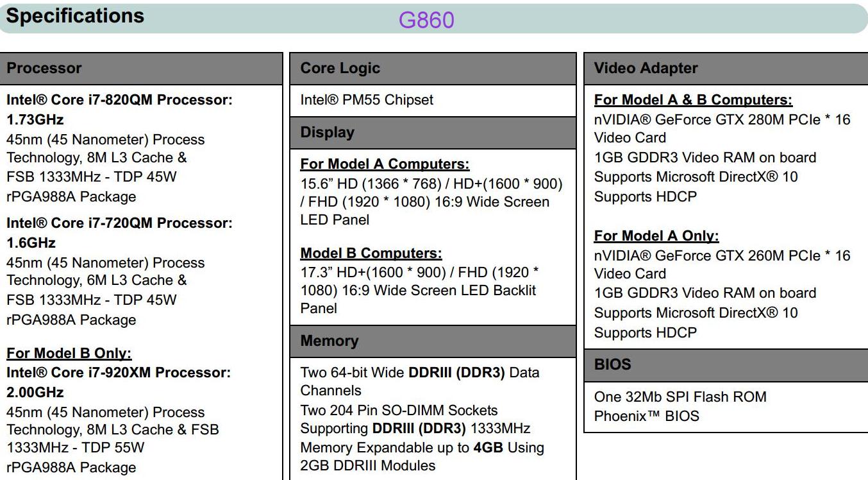Image resolution: width=868 pixels, height=480 pixels.
Task: Select the Processor section header
Action: click(141, 69)
